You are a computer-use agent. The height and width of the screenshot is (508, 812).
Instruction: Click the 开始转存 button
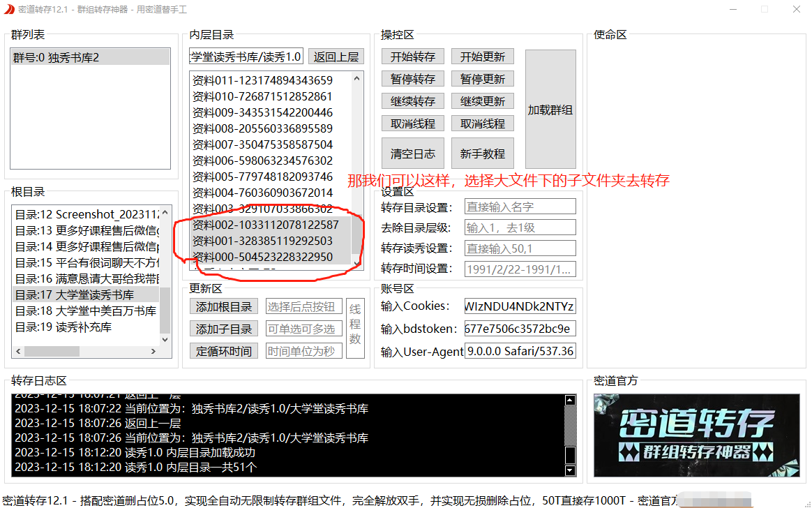pos(413,57)
